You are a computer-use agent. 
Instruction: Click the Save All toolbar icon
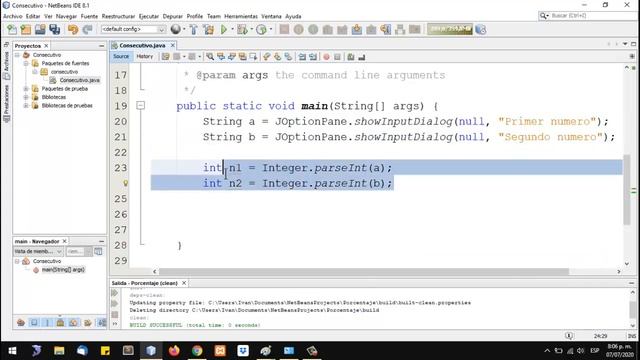[x=54, y=29]
